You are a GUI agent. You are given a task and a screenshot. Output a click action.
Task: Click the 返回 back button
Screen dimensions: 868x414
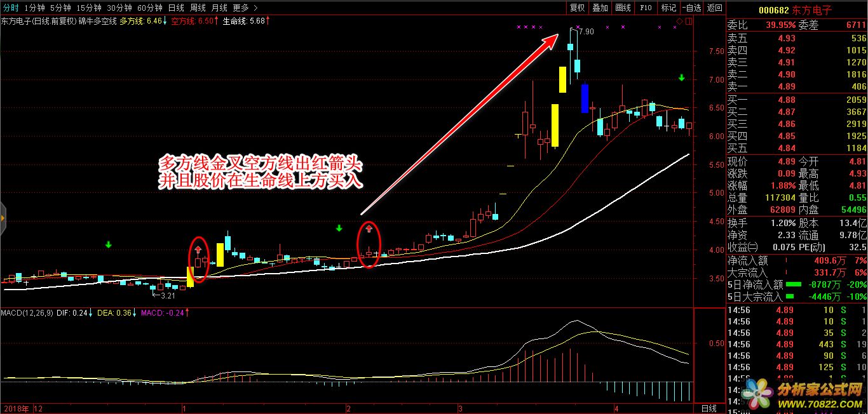pyautogui.click(x=714, y=8)
